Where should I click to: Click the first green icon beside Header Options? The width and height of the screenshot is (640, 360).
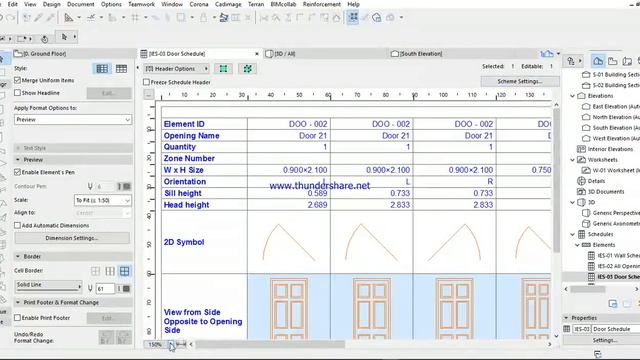click(223, 69)
